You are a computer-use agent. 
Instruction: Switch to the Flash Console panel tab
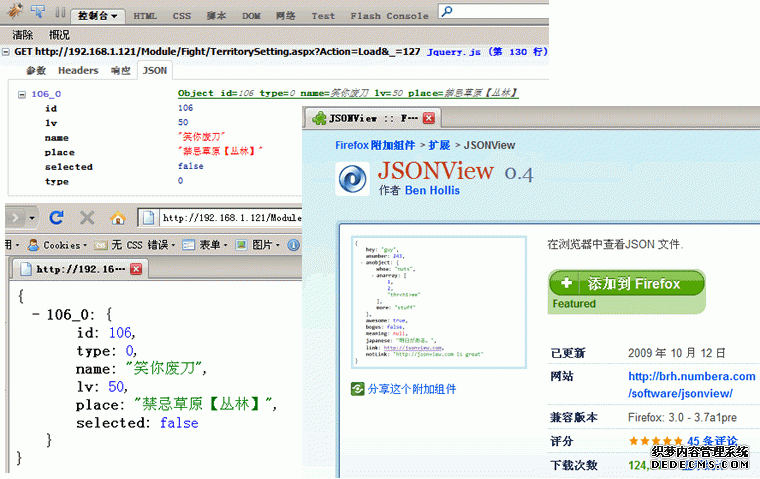389,15
